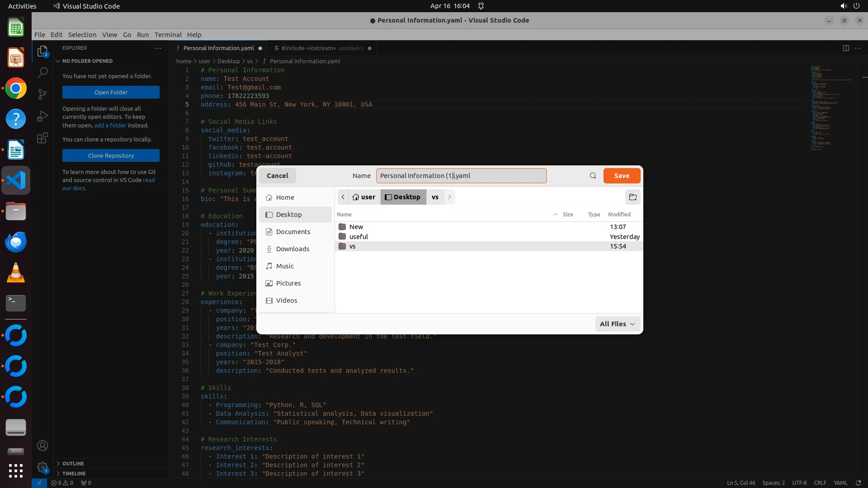Open the Extensions view icon

click(x=42, y=138)
